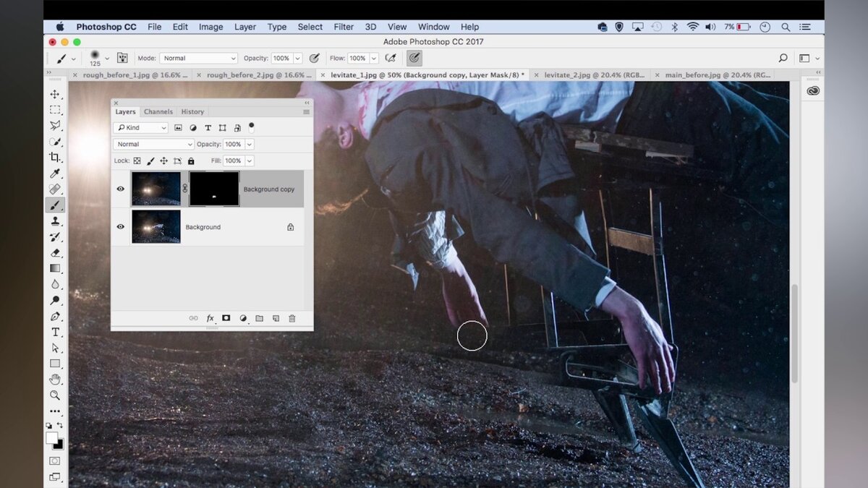The width and height of the screenshot is (868, 488).
Task: Hide the Background layer
Action: pos(121,227)
